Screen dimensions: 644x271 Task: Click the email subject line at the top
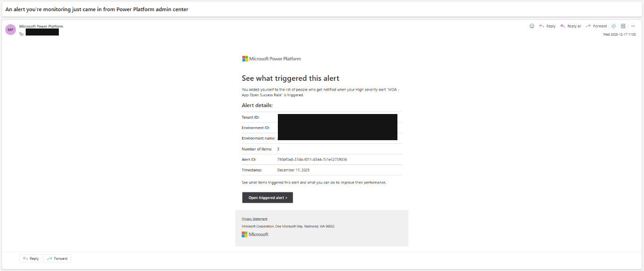click(97, 9)
